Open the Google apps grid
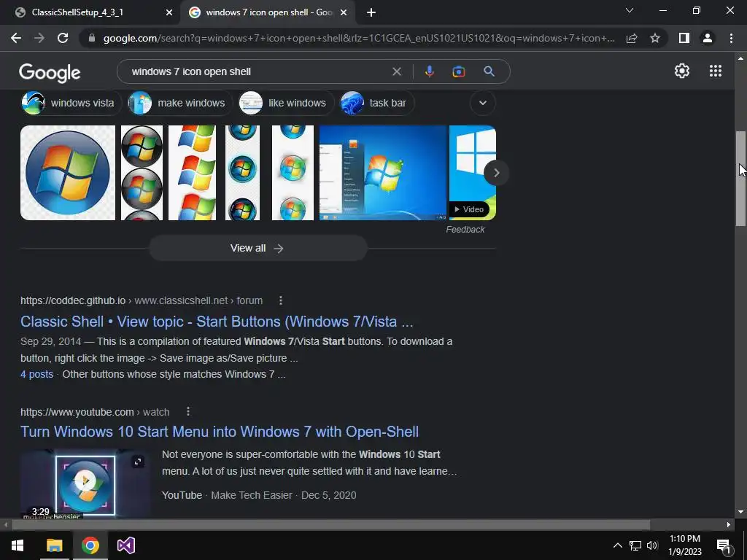This screenshot has height=560, width=747. click(x=715, y=71)
